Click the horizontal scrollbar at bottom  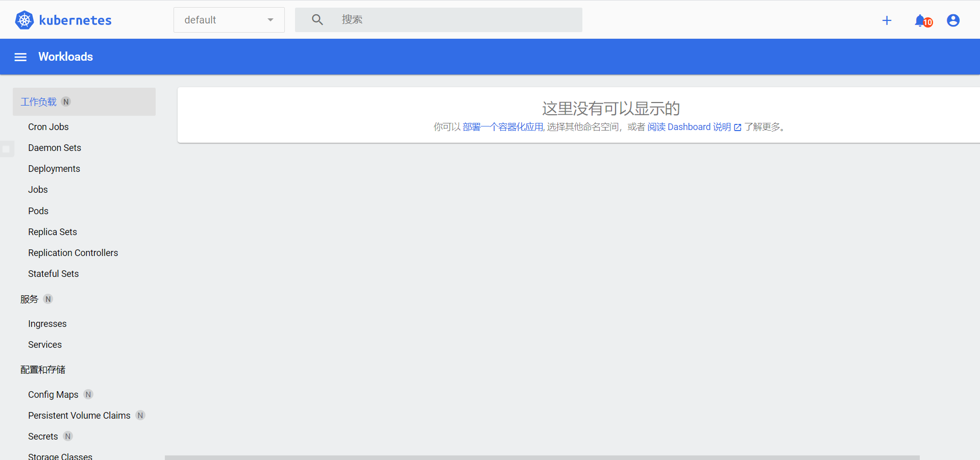tap(542, 457)
